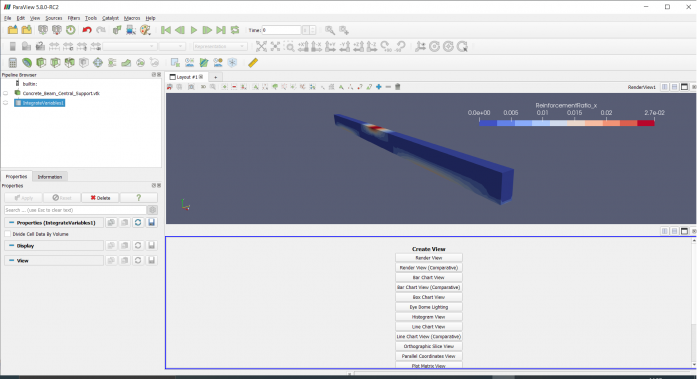Click the yellow Ruler icon
The width and height of the screenshot is (700, 379).
click(253, 62)
